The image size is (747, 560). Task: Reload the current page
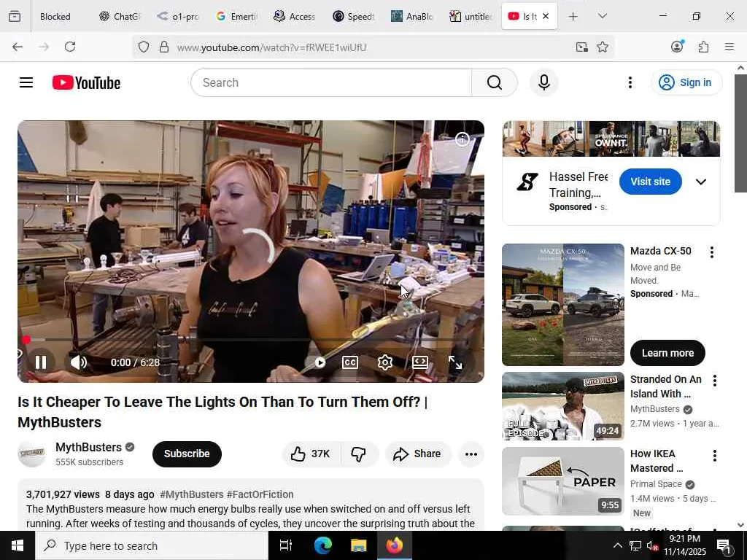point(70,47)
